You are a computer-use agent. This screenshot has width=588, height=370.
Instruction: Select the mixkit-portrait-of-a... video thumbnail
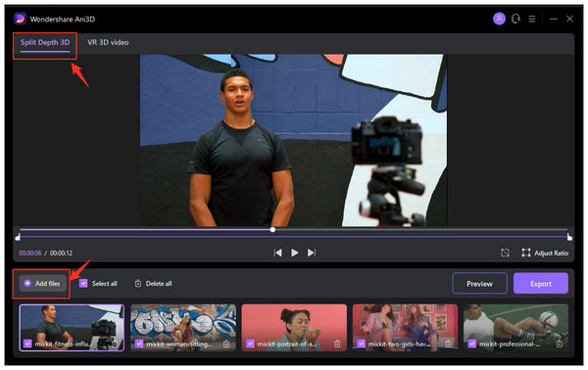click(x=294, y=327)
